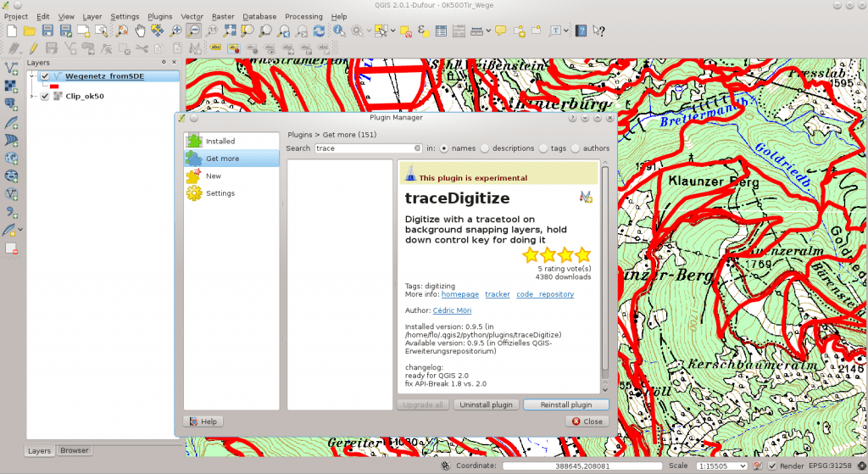868x474 pixels.
Task: Zoom to native pixel resolution 1:1 icon
Action: click(x=211, y=31)
